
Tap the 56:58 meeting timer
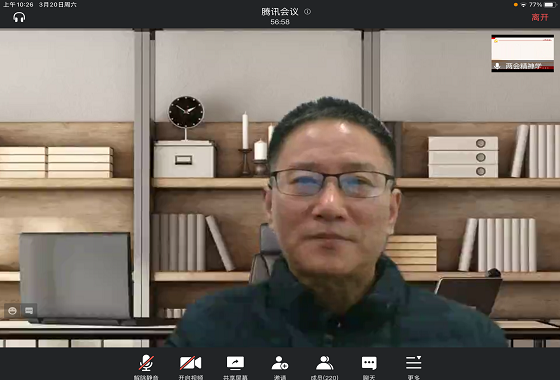[280, 22]
